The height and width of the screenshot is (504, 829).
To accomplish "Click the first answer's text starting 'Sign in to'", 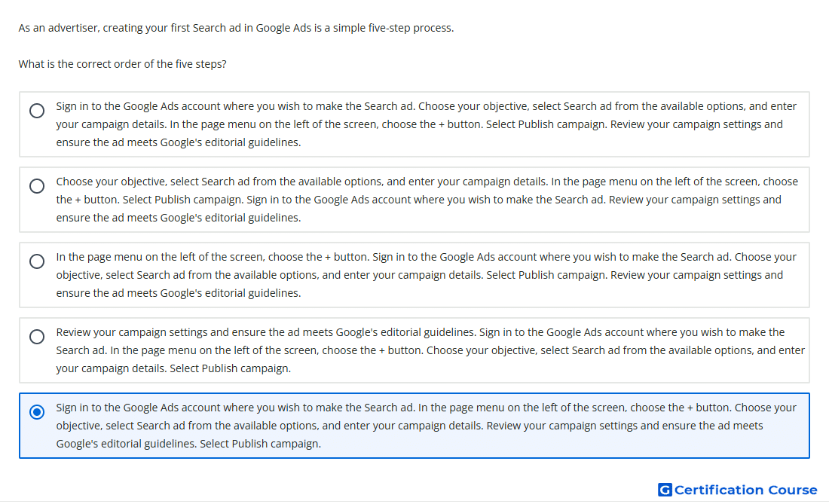I will 426,124.
